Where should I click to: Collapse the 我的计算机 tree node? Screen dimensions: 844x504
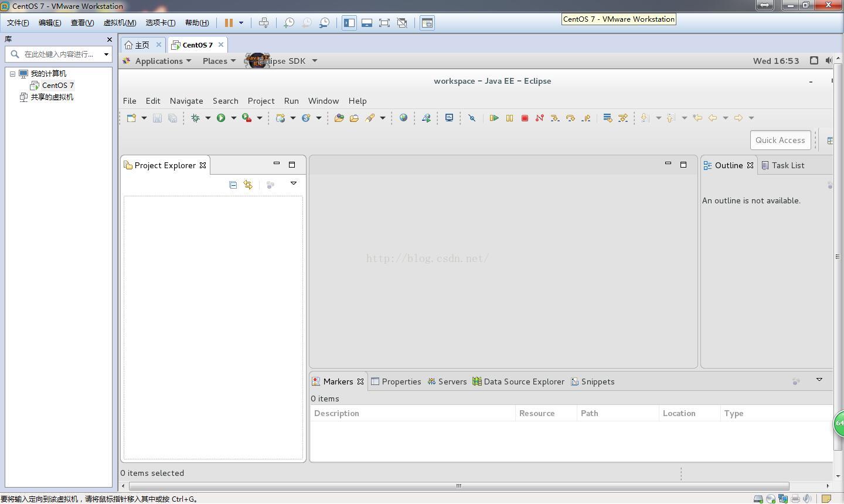(x=12, y=74)
